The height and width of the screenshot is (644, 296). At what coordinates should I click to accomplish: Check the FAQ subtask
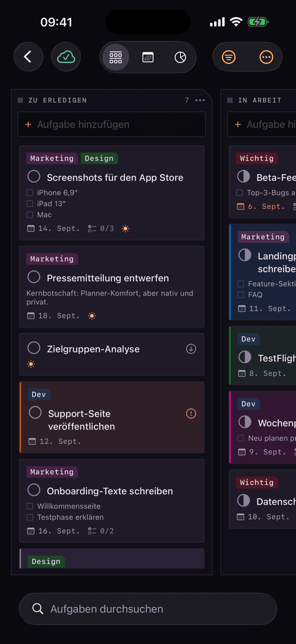[x=241, y=295]
